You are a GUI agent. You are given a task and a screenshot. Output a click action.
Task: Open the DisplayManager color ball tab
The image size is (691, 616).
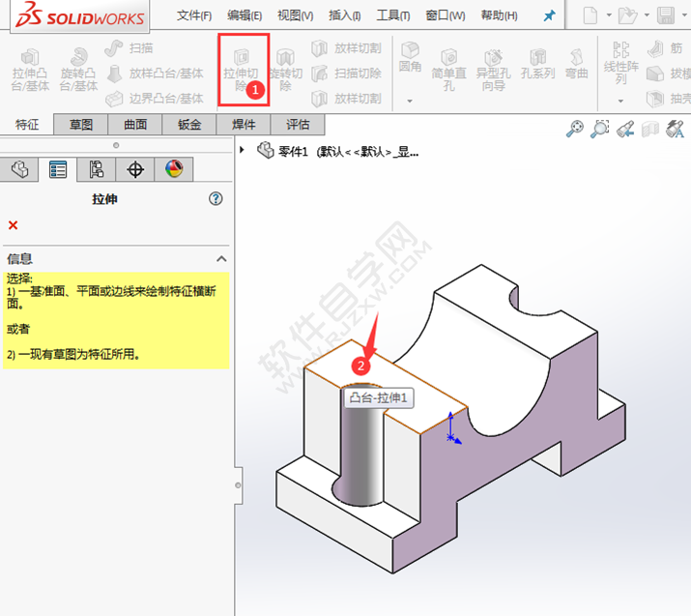click(x=174, y=169)
